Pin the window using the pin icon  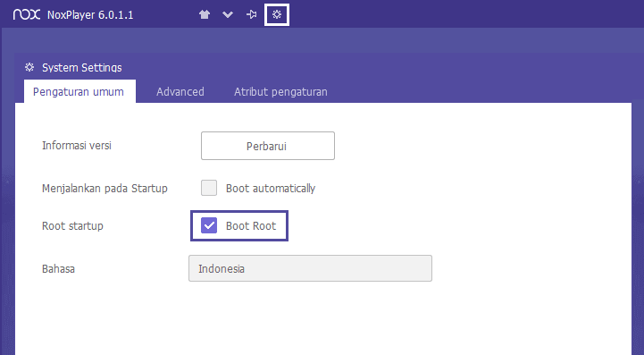[251, 15]
